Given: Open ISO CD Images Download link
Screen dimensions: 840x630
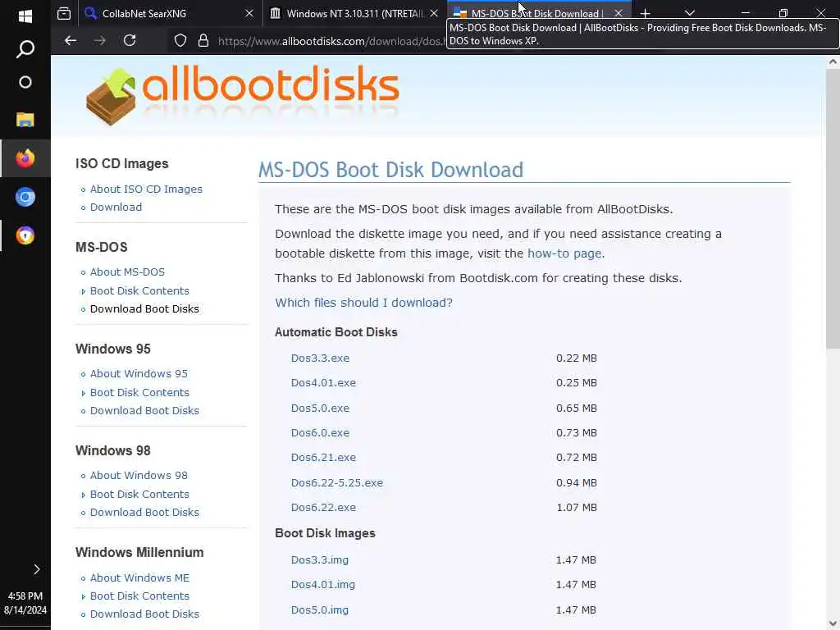Looking at the screenshot, I should (116, 208).
